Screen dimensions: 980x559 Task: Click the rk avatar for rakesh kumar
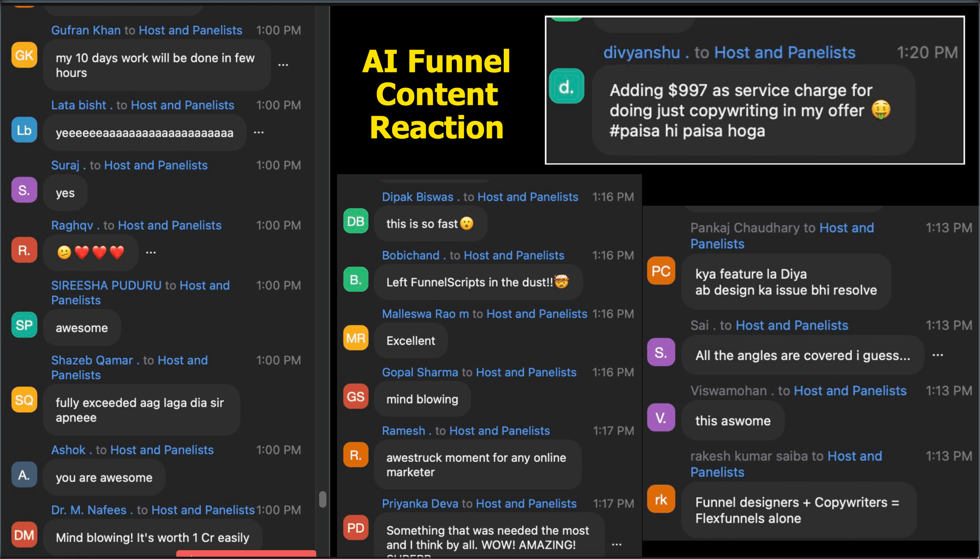click(x=661, y=499)
